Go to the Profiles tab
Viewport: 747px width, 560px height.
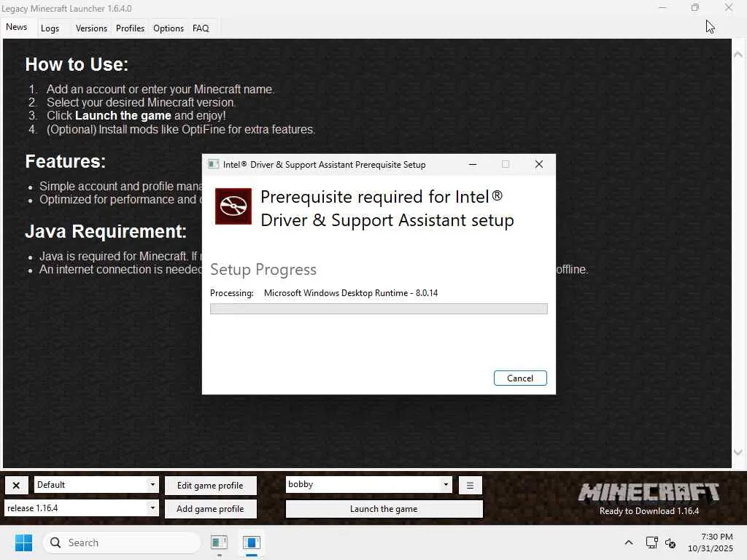(130, 28)
